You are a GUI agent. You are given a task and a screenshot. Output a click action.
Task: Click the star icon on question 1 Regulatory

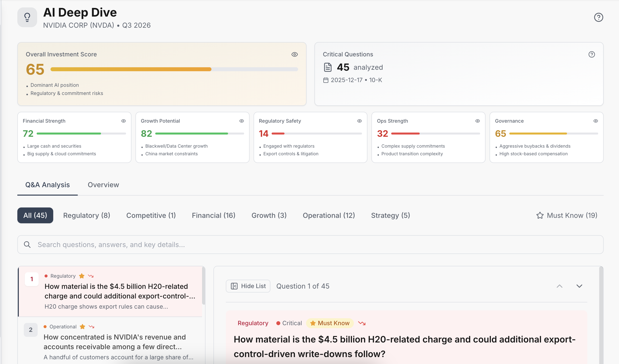coord(81,276)
